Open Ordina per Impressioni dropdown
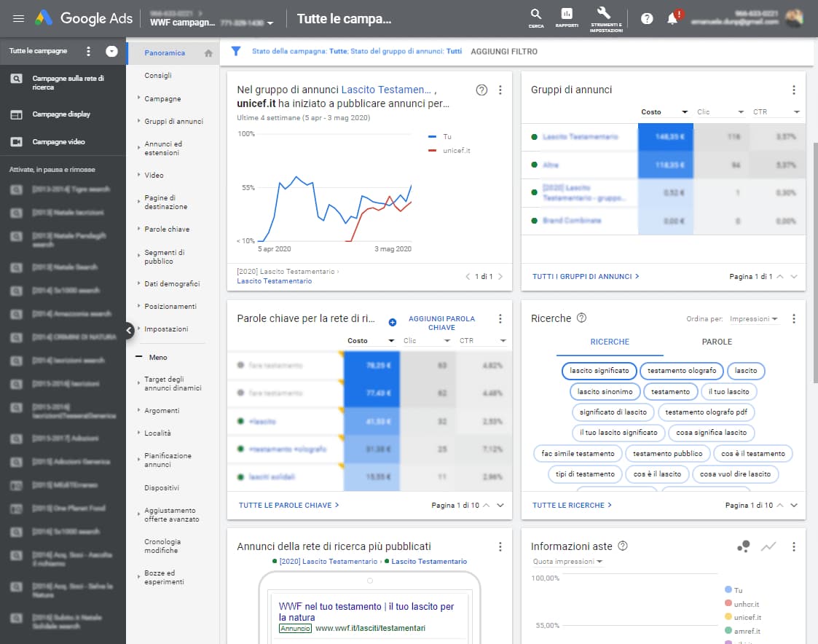Image resolution: width=818 pixels, height=644 pixels. tap(754, 319)
